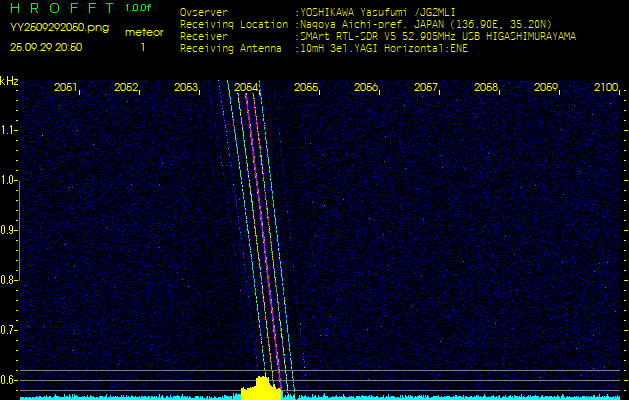Image resolution: width=629 pixels, height=400 pixels.
Task: Click the 0.9 frequency axis tick label
Action: click(x=10, y=230)
